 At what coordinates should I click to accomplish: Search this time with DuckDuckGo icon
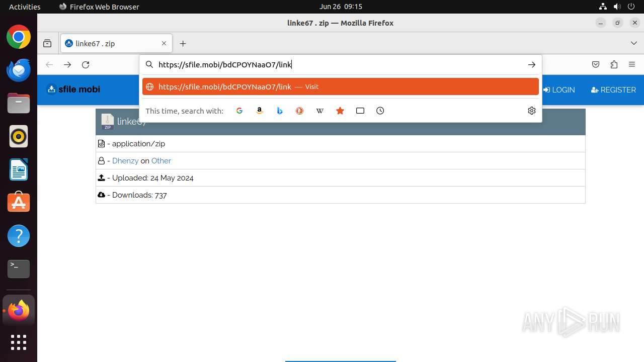click(x=300, y=111)
